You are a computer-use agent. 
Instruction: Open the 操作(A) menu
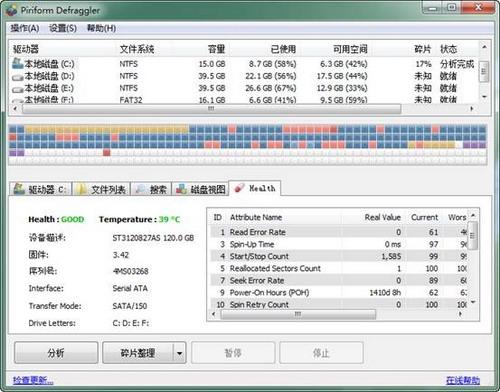25,28
